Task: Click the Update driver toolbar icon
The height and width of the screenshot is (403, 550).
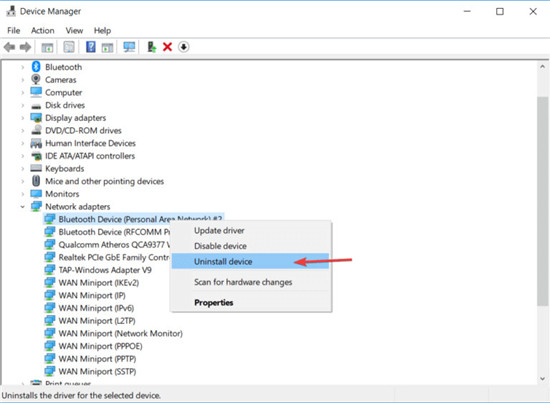Action: [152, 47]
